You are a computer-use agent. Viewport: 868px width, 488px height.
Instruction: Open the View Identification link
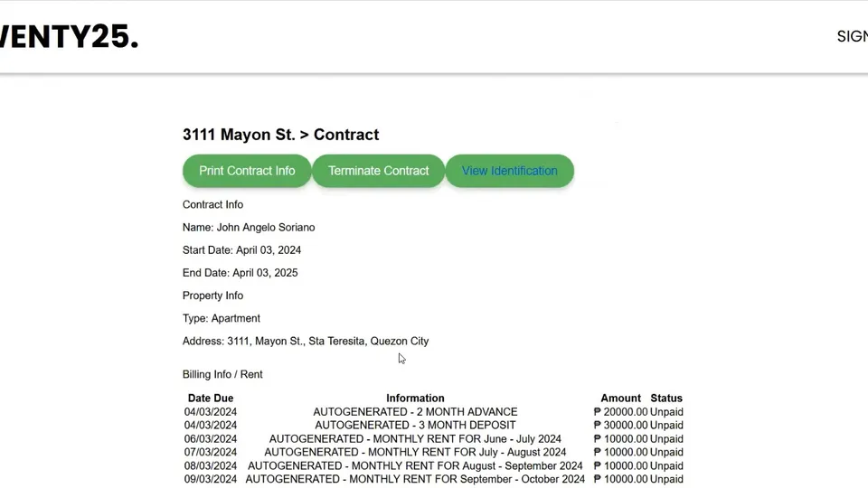point(509,171)
